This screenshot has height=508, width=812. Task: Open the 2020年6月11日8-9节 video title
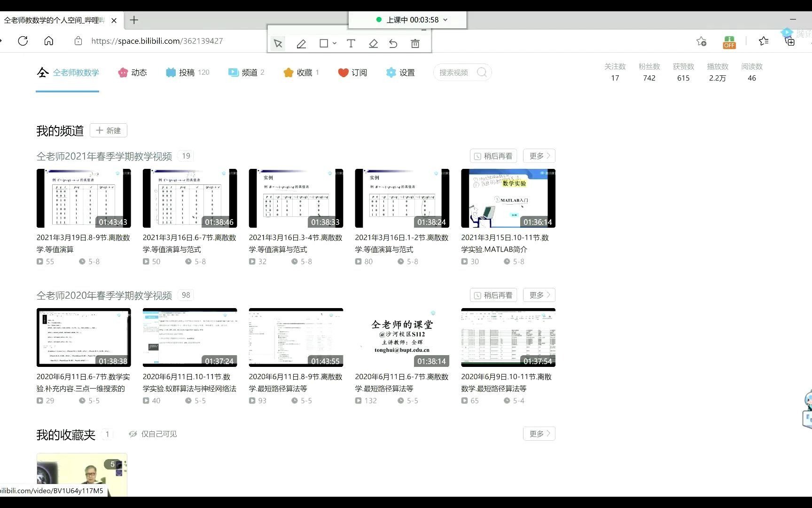(296, 383)
